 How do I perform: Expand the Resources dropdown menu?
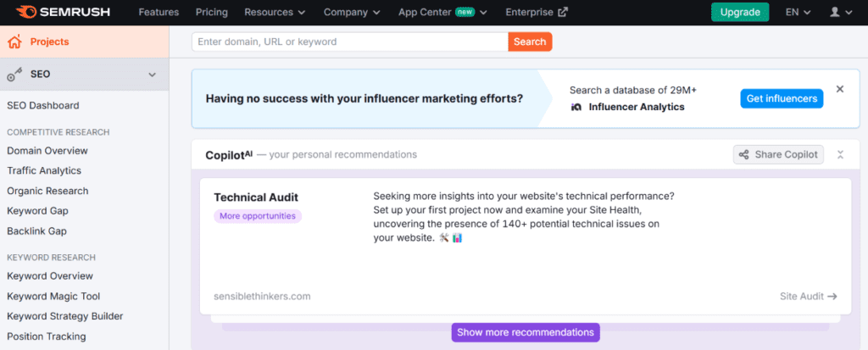pyautogui.click(x=275, y=13)
